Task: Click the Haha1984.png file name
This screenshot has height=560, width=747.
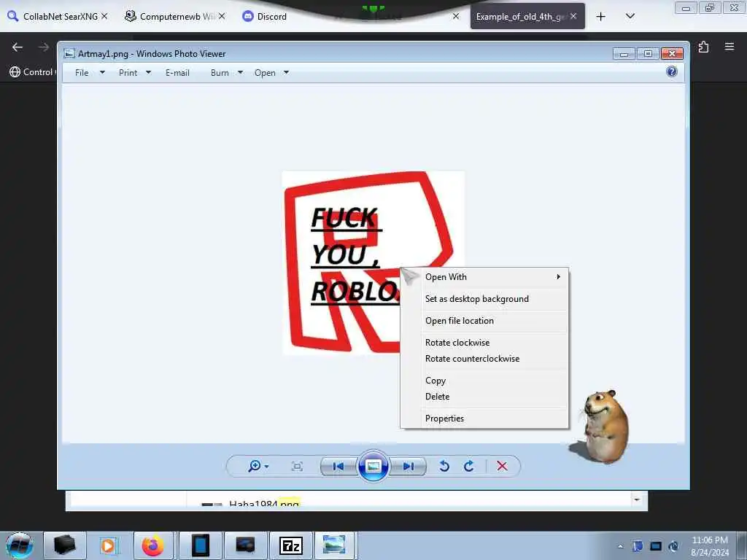Action: click(x=264, y=504)
